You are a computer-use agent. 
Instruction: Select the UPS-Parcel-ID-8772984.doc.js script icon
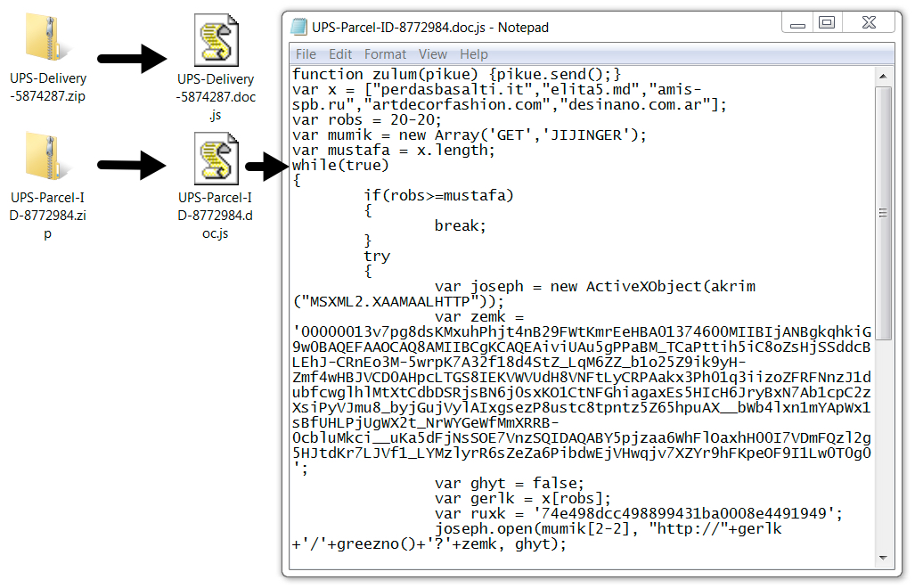click(x=216, y=159)
